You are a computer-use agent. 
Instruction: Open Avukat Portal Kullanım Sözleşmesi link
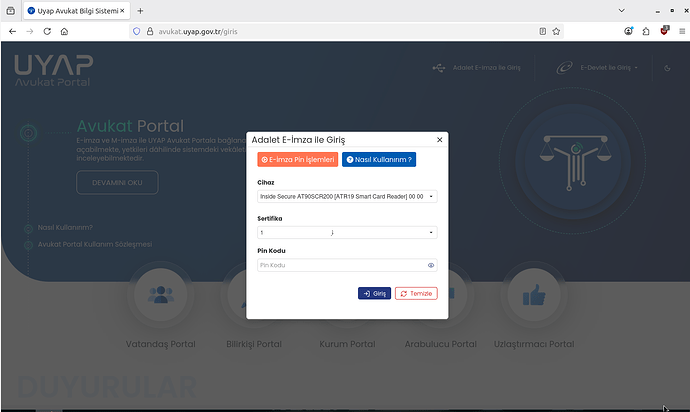pos(95,244)
